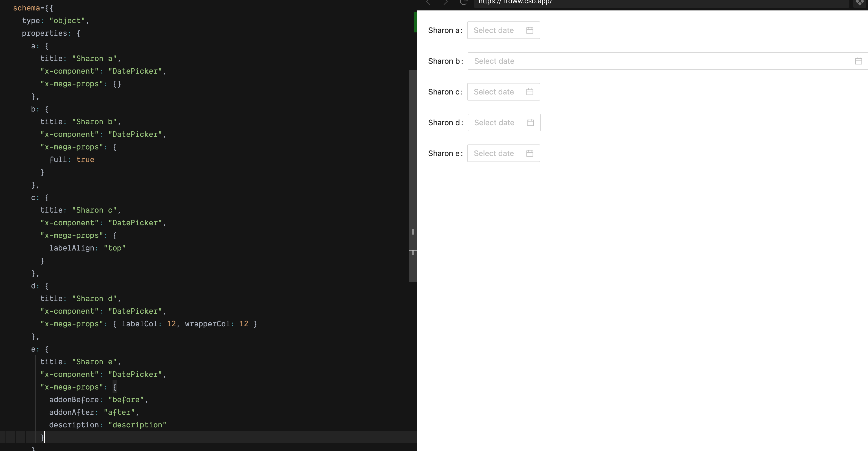Click the forward navigation arrow

coord(446,2)
